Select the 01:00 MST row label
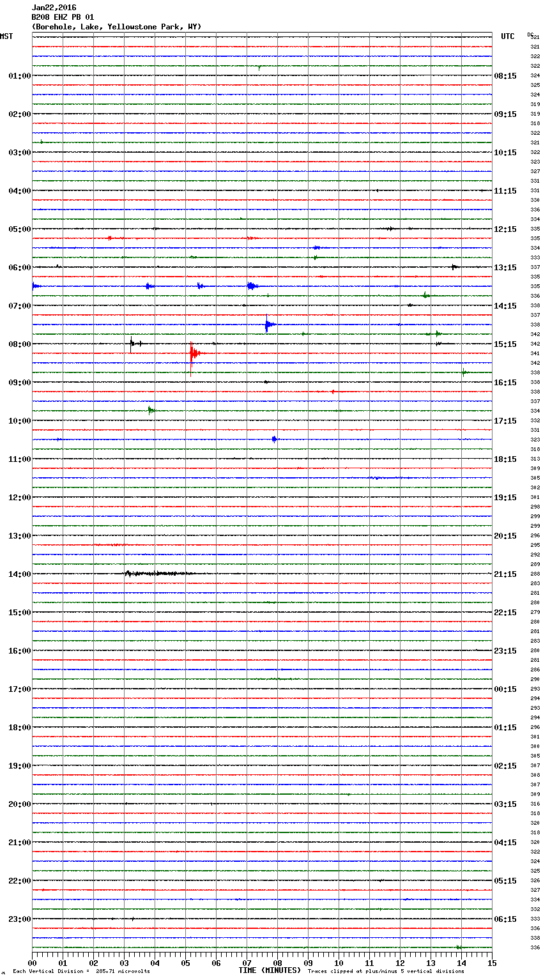The height and width of the screenshot is (980, 543). click(x=20, y=76)
